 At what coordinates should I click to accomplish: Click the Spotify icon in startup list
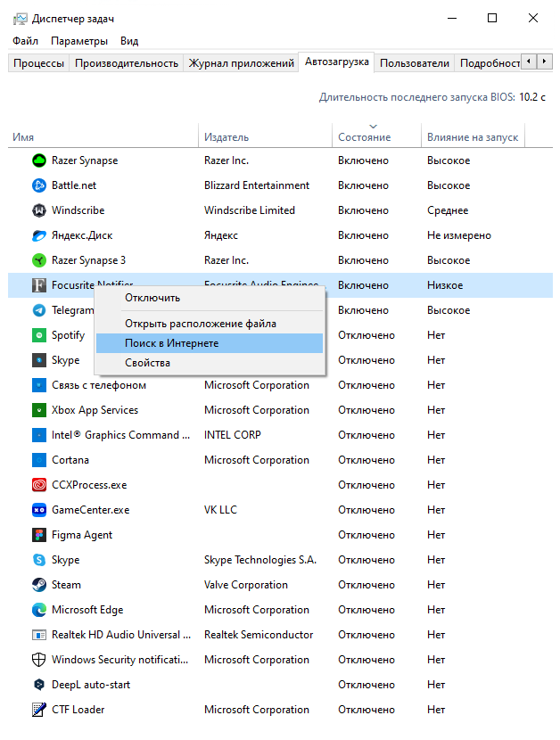tap(39, 335)
